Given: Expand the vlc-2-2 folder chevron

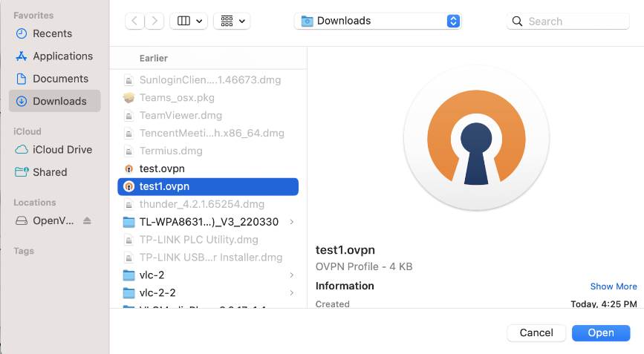Looking at the screenshot, I should pyautogui.click(x=292, y=293).
